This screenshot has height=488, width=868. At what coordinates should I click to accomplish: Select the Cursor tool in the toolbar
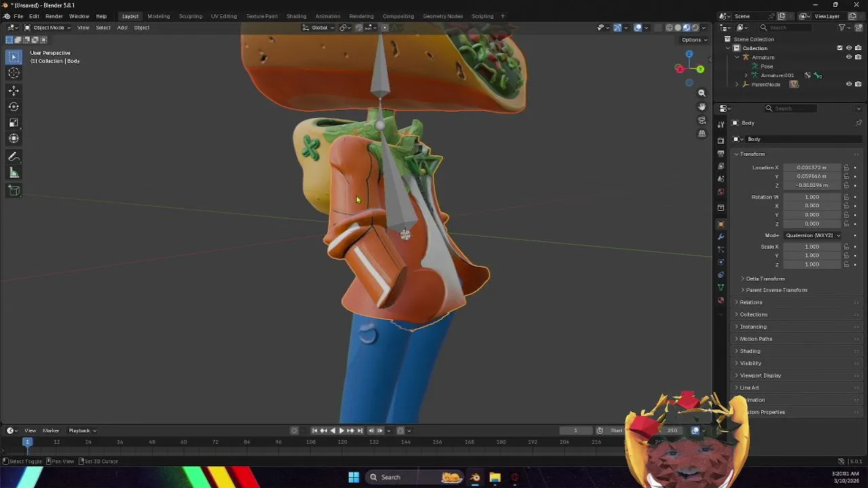tap(14, 73)
